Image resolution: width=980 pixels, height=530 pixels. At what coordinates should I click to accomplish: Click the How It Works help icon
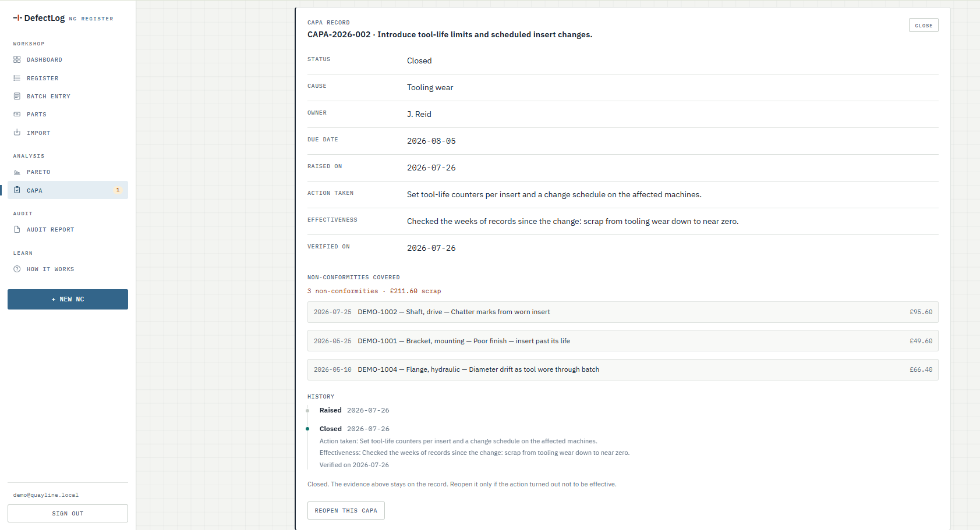point(17,269)
